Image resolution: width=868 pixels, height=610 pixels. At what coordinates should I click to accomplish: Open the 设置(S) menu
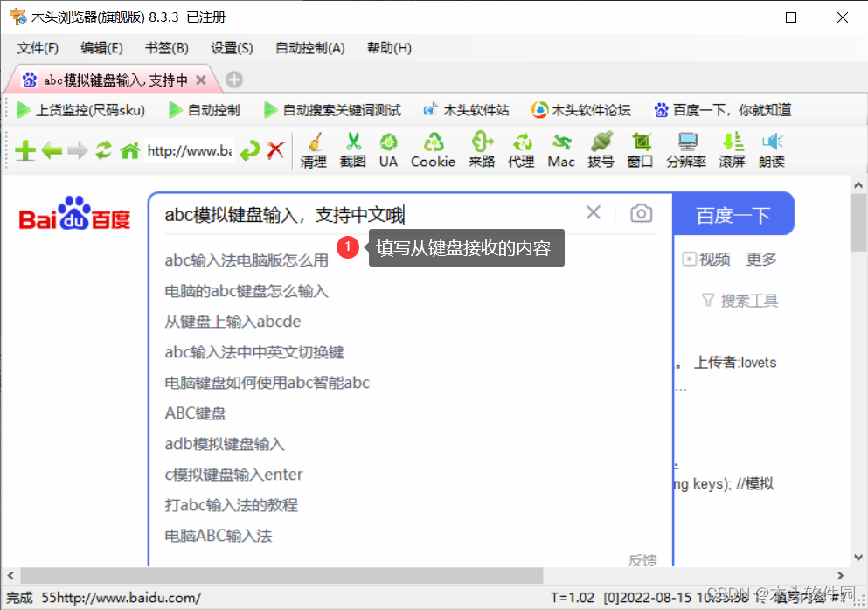click(x=232, y=48)
